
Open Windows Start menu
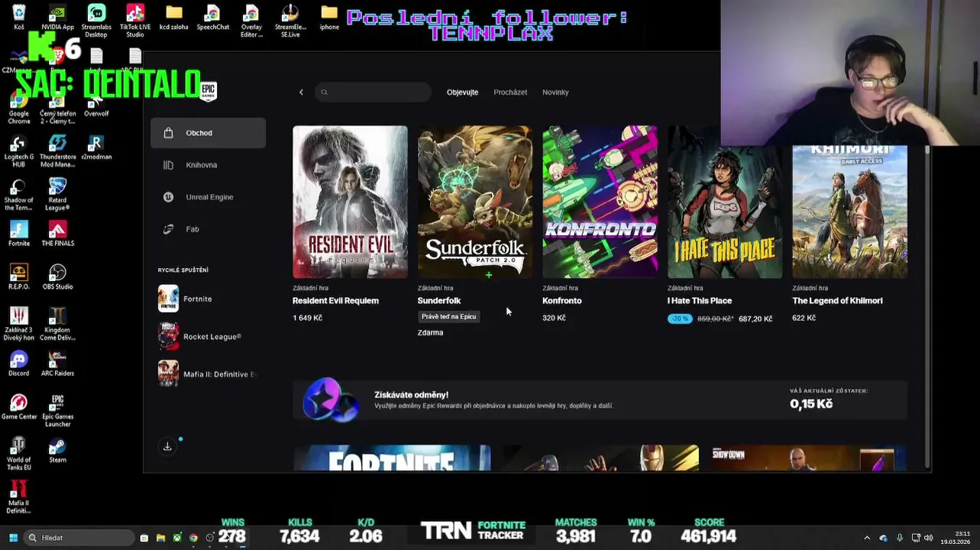(x=13, y=538)
